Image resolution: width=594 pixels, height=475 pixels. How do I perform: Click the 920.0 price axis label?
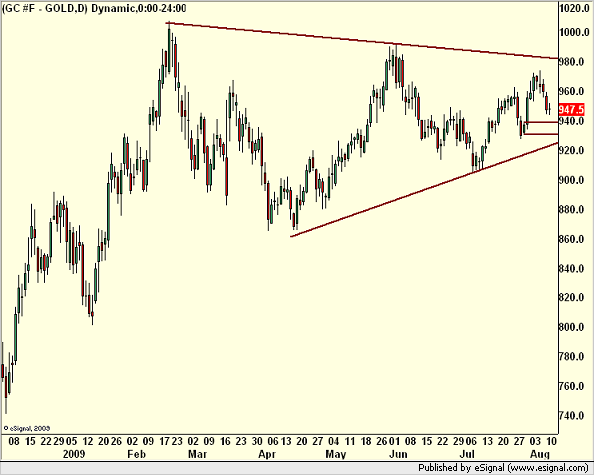click(571, 150)
